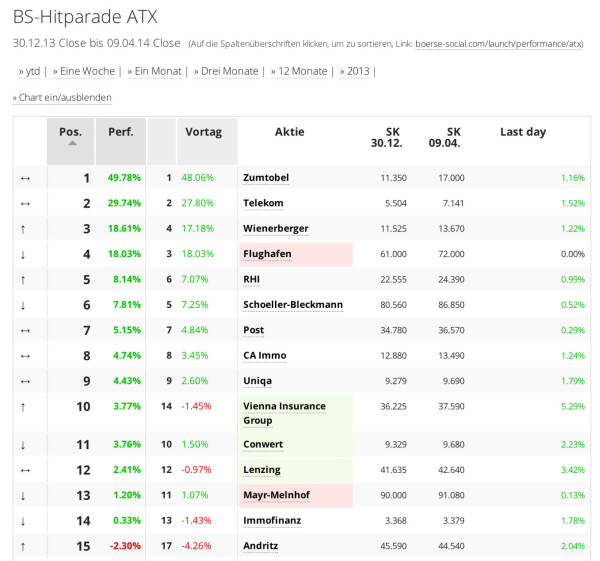Sort by Last day column header
The width and height of the screenshot is (600, 561).
coord(523,132)
